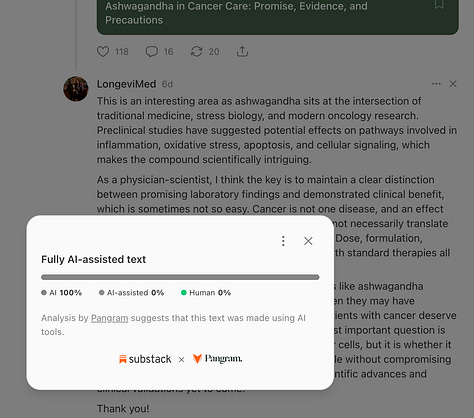Viewport: 474px width, 418px height.
Task: Open the Ashwagandha in Cancer Care article card
Action: (x=277, y=15)
